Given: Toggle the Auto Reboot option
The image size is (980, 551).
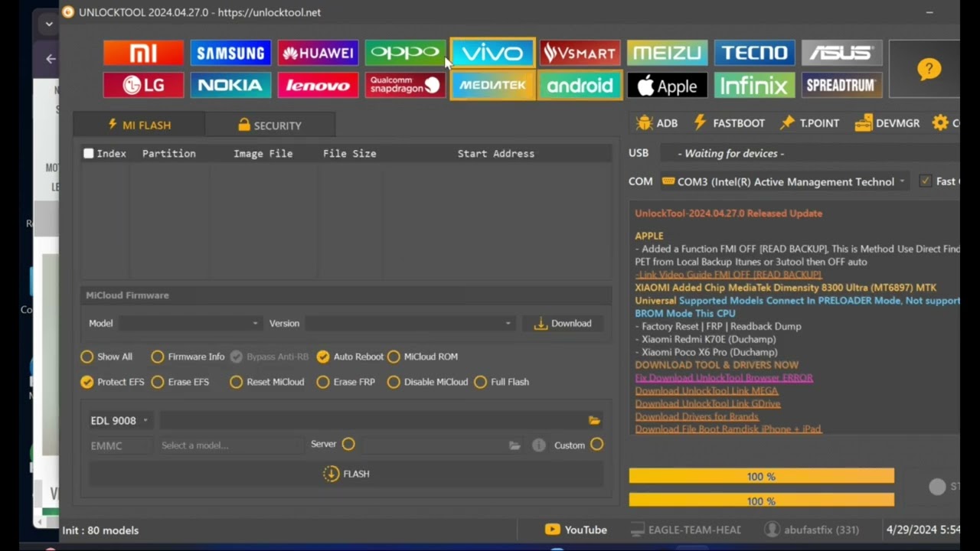Looking at the screenshot, I should click(350, 357).
